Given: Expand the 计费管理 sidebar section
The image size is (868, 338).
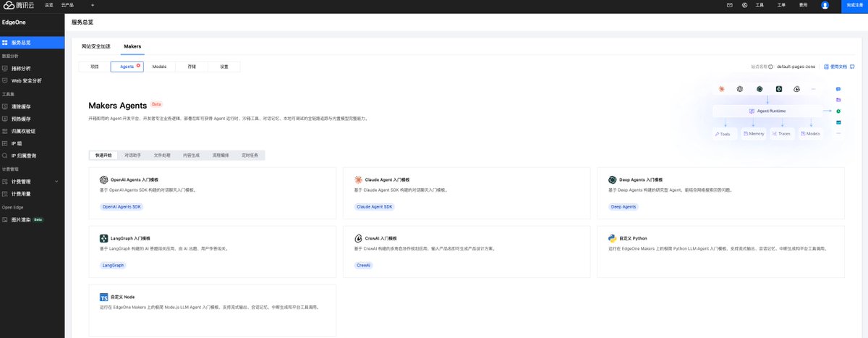Looking at the screenshot, I should click(32, 182).
